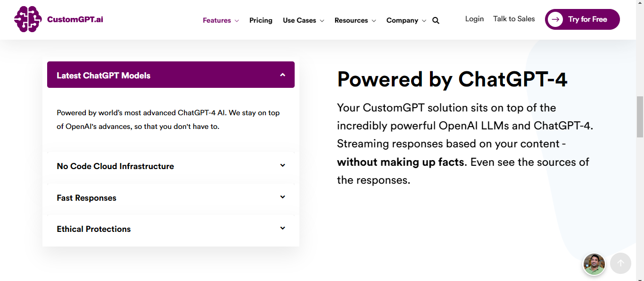
Task: Open the search magnifier icon
Action: (x=436, y=20)
